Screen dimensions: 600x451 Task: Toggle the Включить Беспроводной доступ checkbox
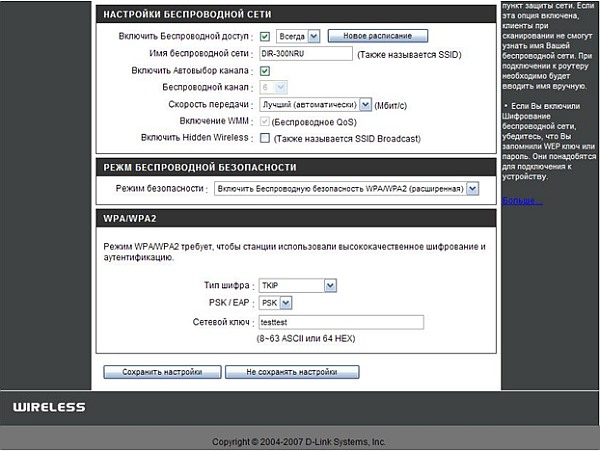click(264, 36)
